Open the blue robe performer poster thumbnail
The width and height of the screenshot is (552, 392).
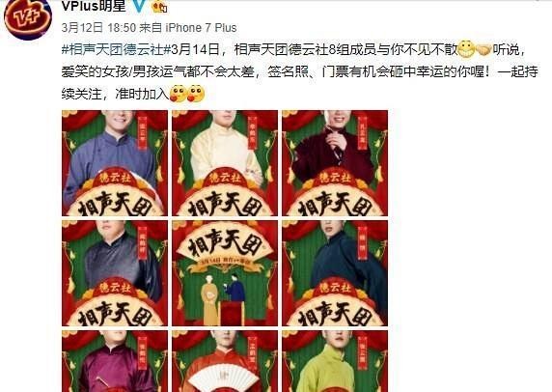point(115,163)
